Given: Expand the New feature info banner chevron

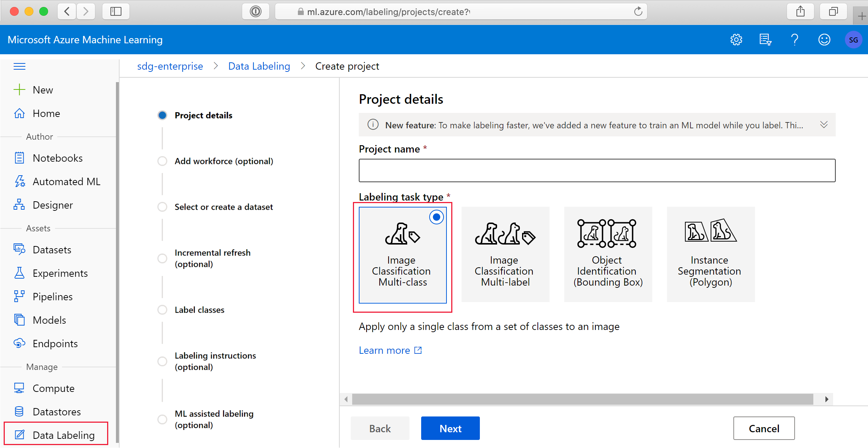Looking at the screenshot, I should click(824, 125).
